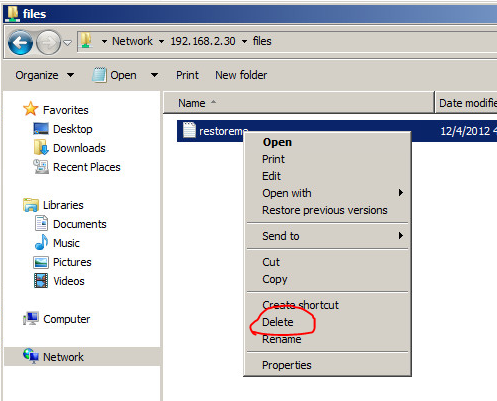Select the Music library icon
This screenshot has width=497, height=401.
point(41,242)
